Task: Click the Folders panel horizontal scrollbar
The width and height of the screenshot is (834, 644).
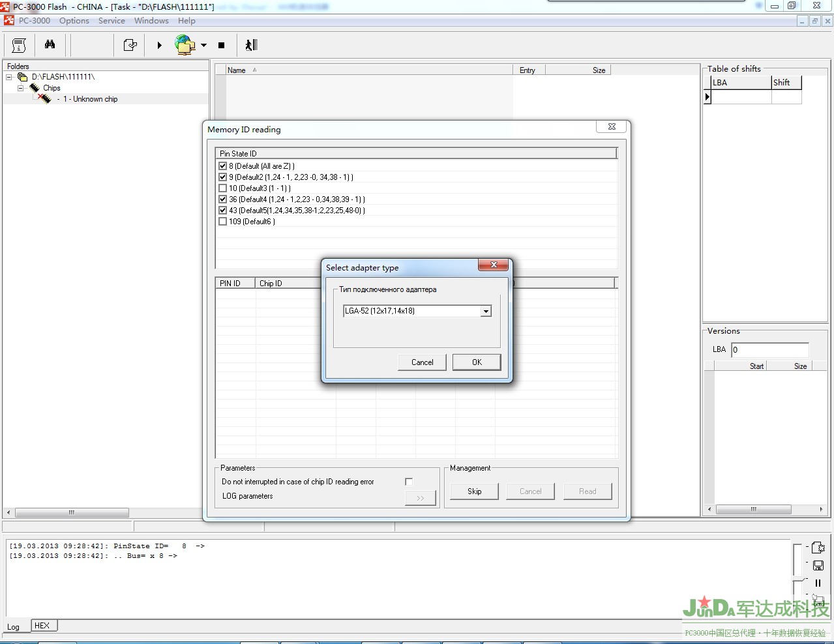Action: tap(72, 512)
